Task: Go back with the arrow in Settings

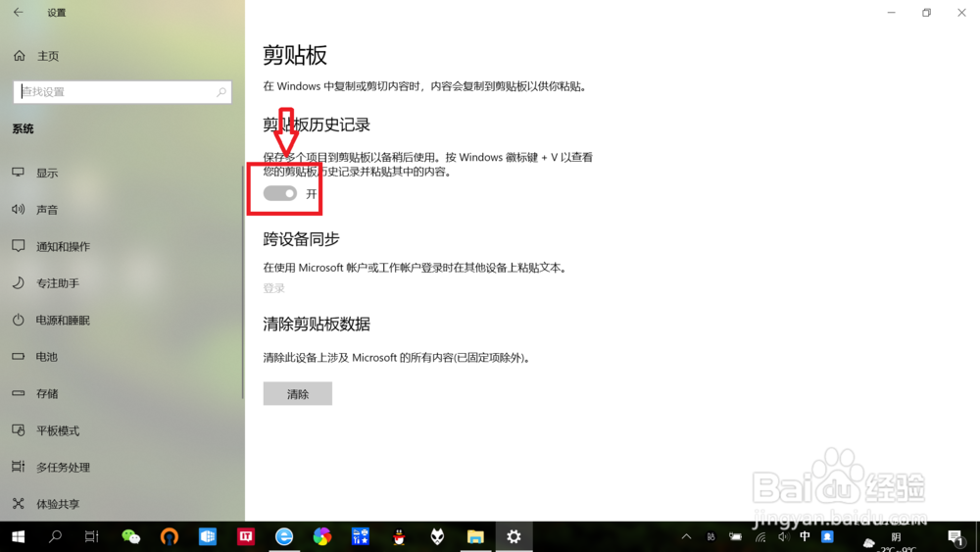Action: (18, 12)
